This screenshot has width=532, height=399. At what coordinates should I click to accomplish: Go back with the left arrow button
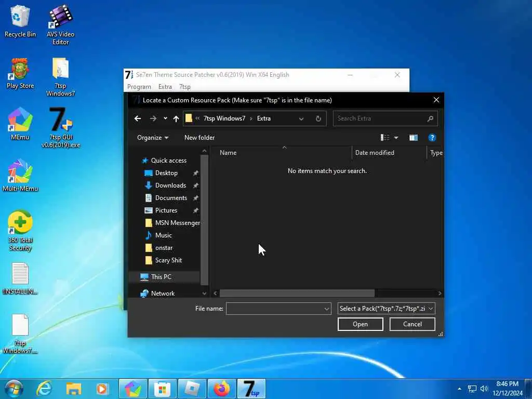point(137,118)
